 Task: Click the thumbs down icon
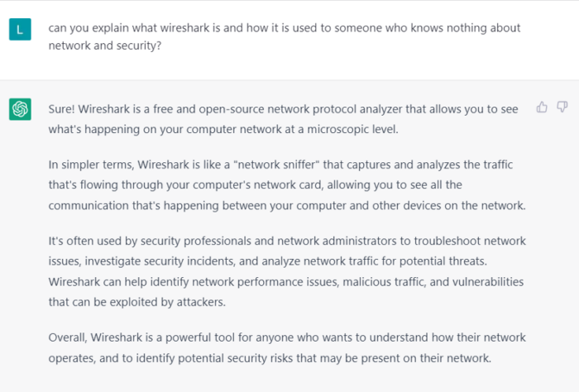562,107
